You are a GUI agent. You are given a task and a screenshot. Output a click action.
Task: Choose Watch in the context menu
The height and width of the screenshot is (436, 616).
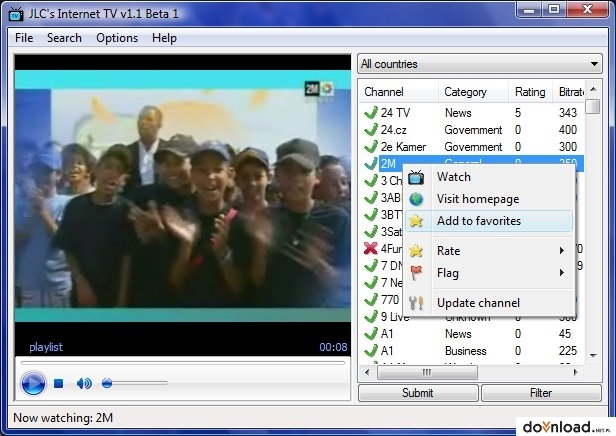489,177
